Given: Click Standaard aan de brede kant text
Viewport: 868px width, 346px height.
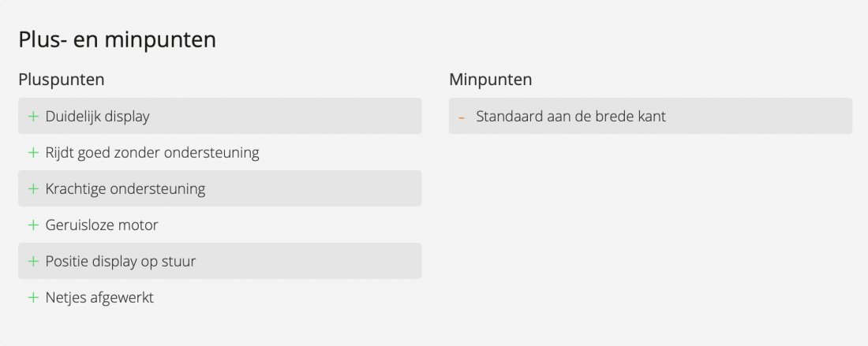Looking at the screenshot, I should (571, 116).
